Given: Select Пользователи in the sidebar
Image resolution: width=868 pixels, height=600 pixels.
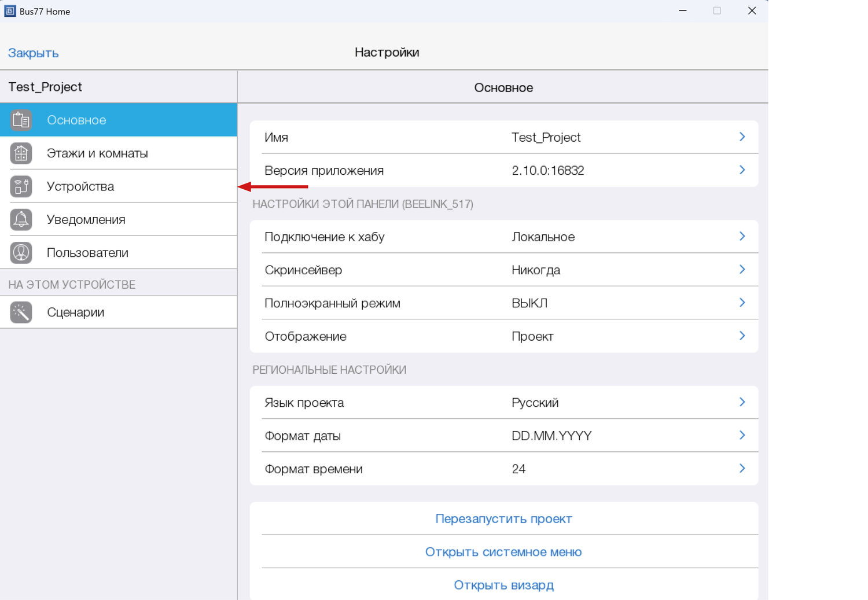Looking at the screenshot, I should point(87,253).
